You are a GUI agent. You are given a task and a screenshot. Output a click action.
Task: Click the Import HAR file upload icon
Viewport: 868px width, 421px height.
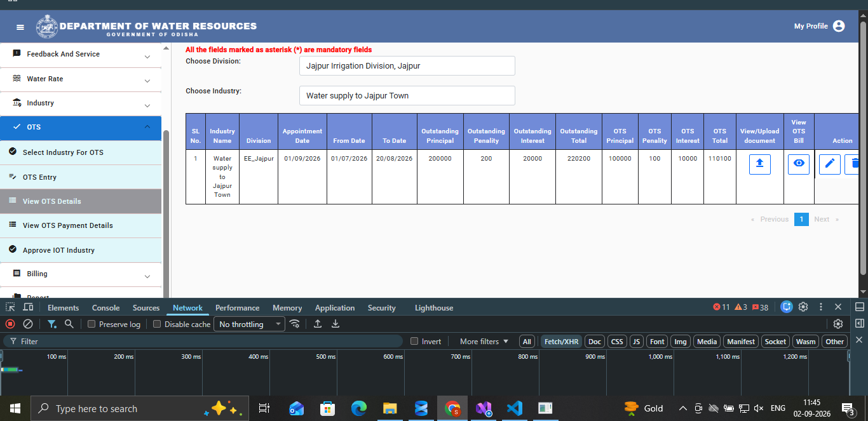(x=318, y=324)
